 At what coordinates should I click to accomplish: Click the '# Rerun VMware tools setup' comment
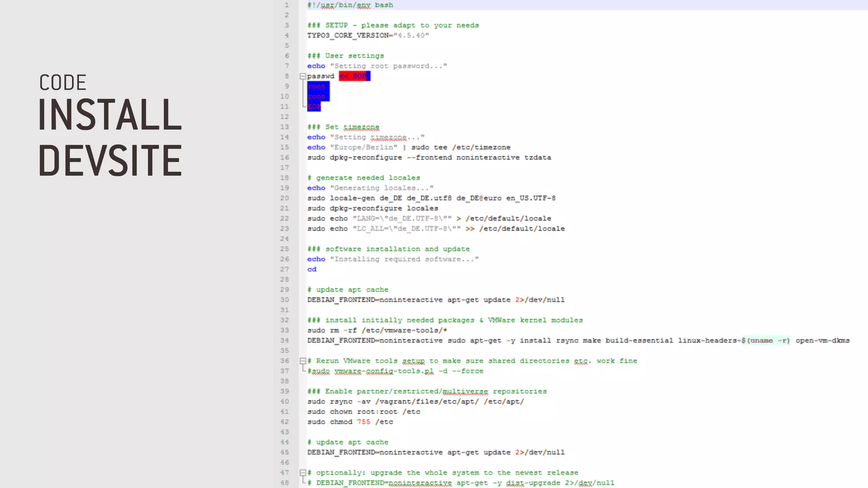tap(472, 361)
